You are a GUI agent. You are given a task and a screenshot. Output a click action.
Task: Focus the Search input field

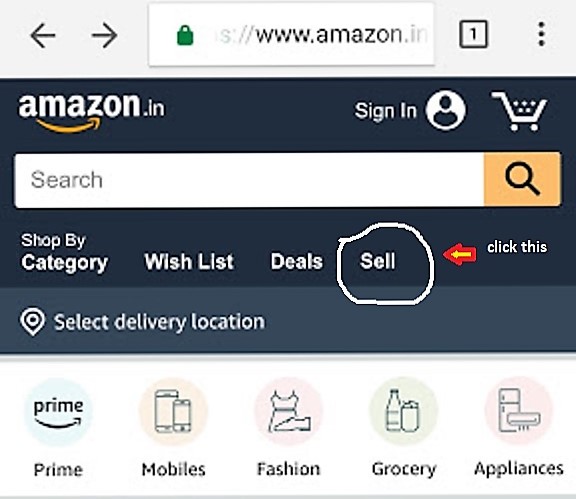[249, 180]
